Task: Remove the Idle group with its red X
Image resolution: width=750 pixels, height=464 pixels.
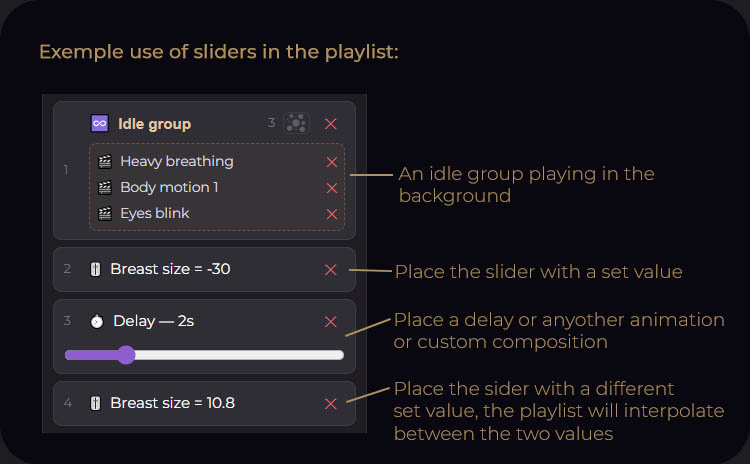Action: point(331,124)
